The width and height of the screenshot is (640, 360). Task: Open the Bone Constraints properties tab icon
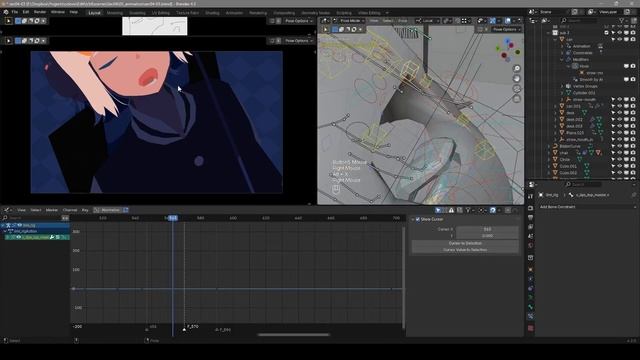(x=530, y=316)
